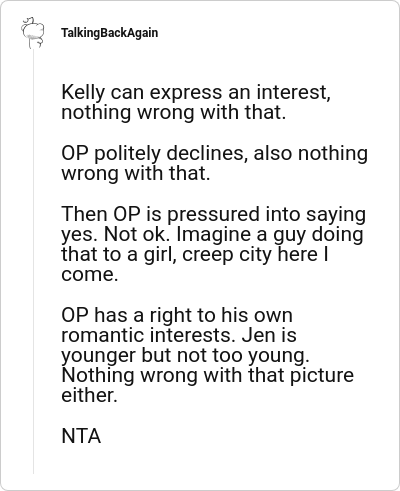Click the word 'either.' ending fourth paragraph
The height and width of the screenshot is (491, 400).
coord(89,395)
